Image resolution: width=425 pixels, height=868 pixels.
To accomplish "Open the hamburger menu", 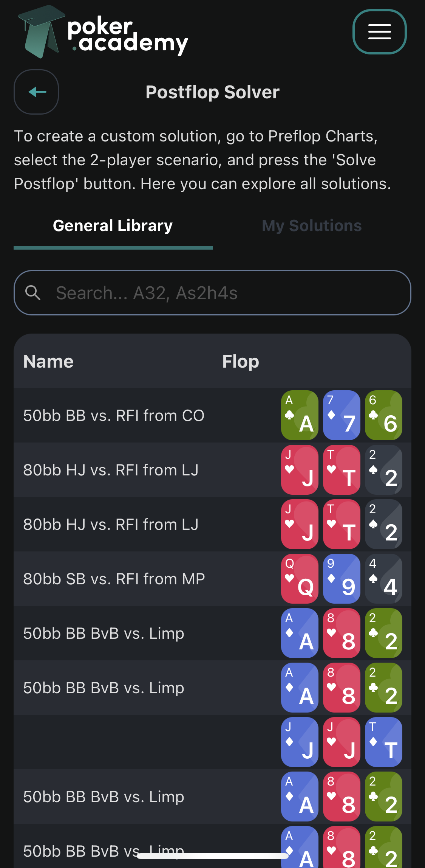I will point(379,32).
